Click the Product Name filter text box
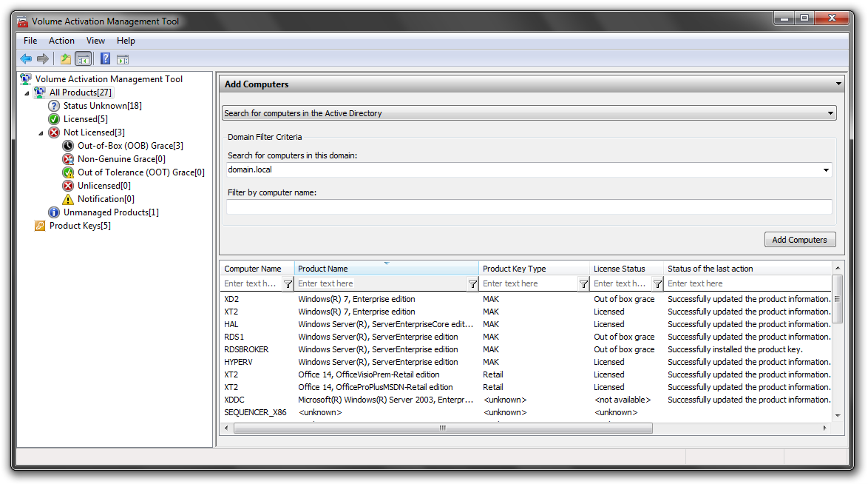This screenshot has width=868, height=484. click(x=381, y=284)
